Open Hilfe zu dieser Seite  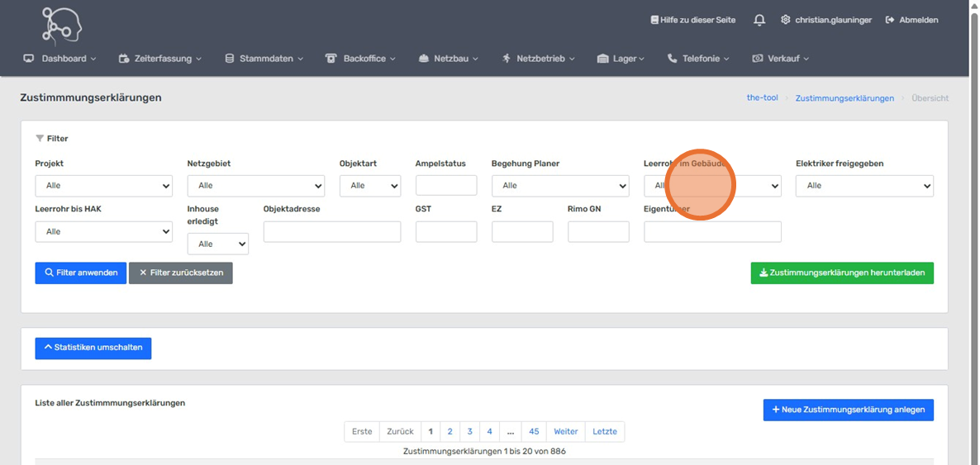tap(692, 20)
